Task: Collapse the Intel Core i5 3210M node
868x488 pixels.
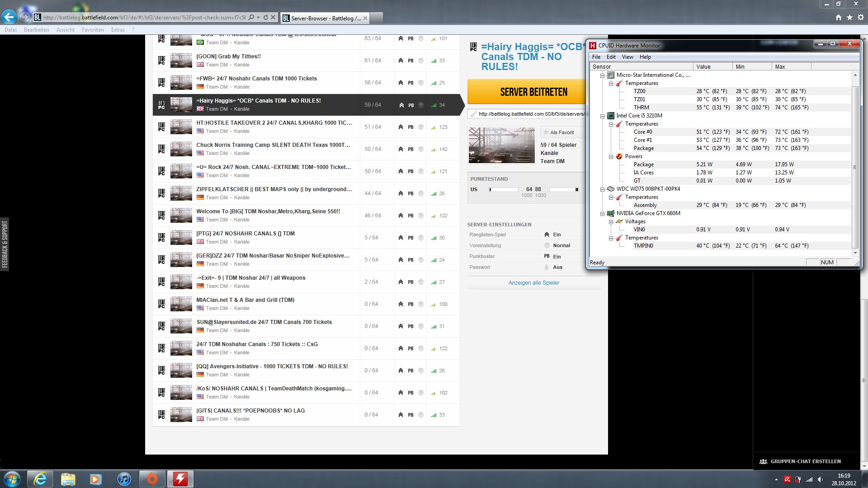Action: tap(602, 116)
